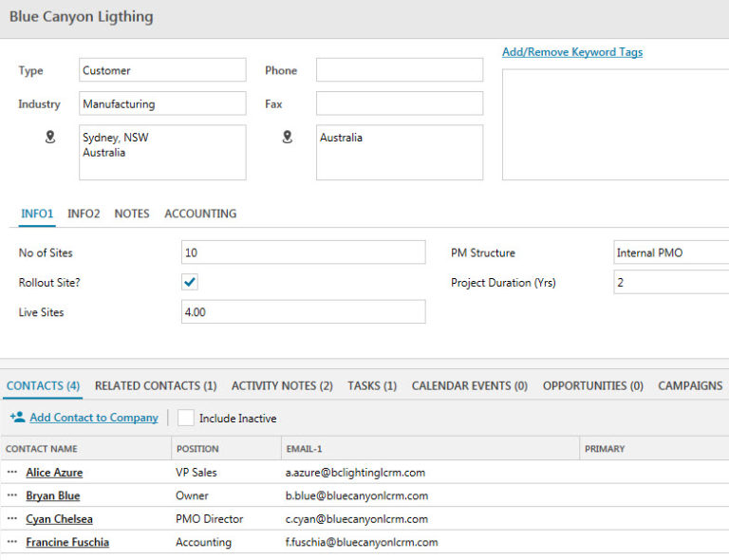Screen dimensions: 729x560
Task: Go to the CAMPAIGNS tab
Action: [690, 385]
